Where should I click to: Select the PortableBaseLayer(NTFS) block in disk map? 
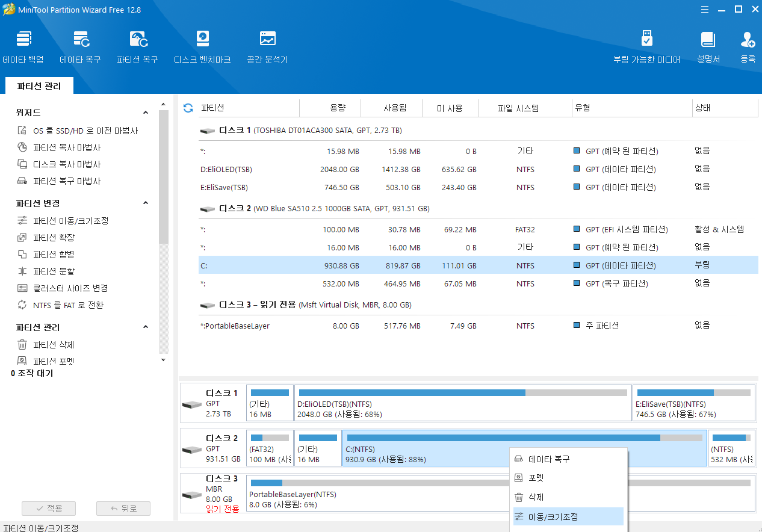(501, 493)
